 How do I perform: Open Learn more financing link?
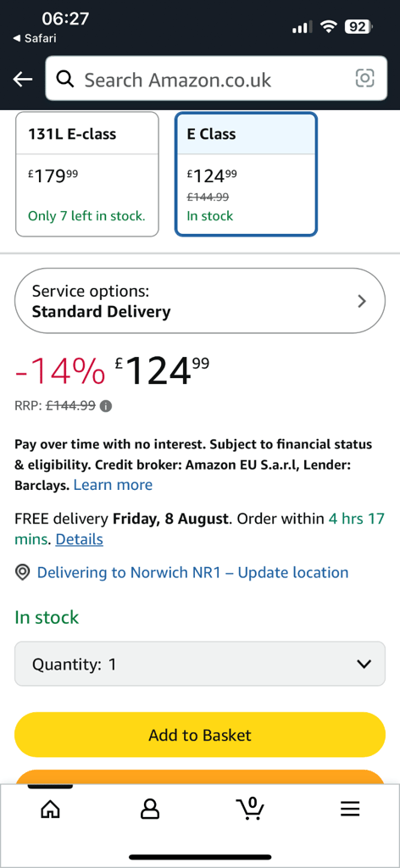click(x=113, y=485)
